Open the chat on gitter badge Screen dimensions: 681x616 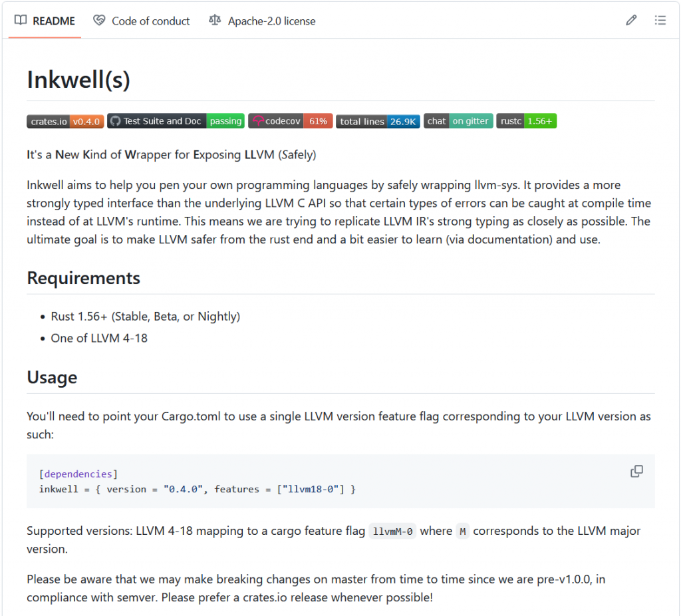(x=458, y=121)
